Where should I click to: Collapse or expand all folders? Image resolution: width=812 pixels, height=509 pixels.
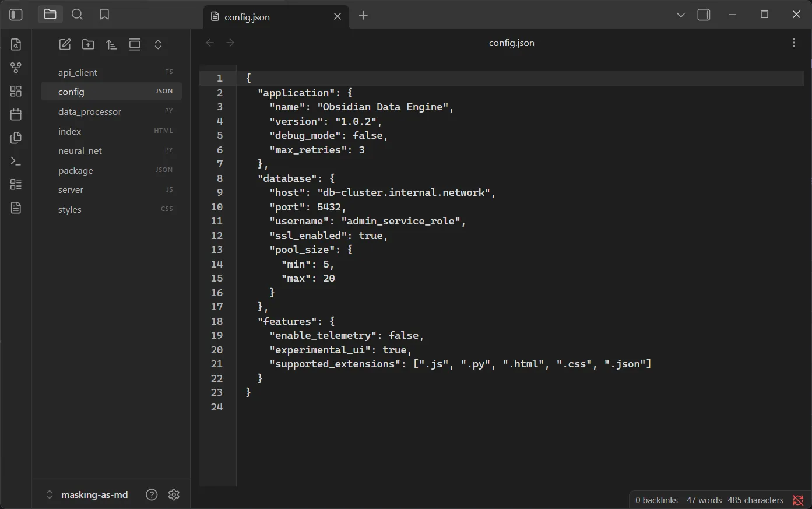(158, 44)
